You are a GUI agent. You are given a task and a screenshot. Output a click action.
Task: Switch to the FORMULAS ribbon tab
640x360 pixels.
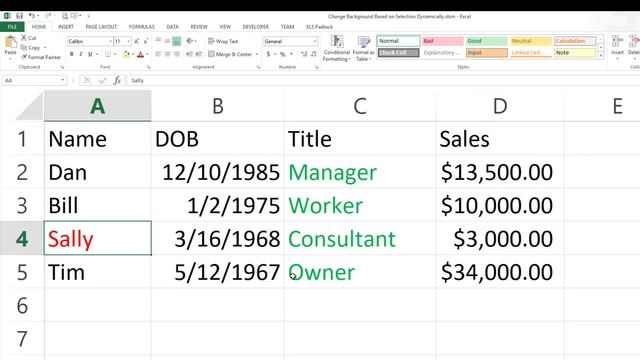point(142,27)
